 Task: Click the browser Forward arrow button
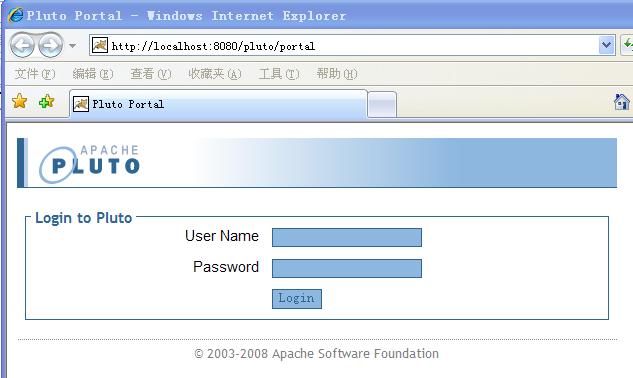click(50, 45)
